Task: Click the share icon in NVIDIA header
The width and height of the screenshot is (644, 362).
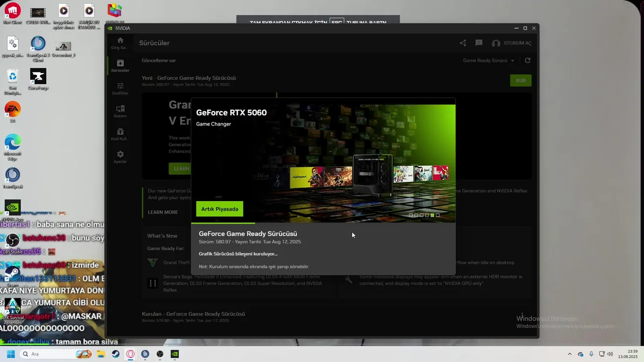Action: coord(463,43)
